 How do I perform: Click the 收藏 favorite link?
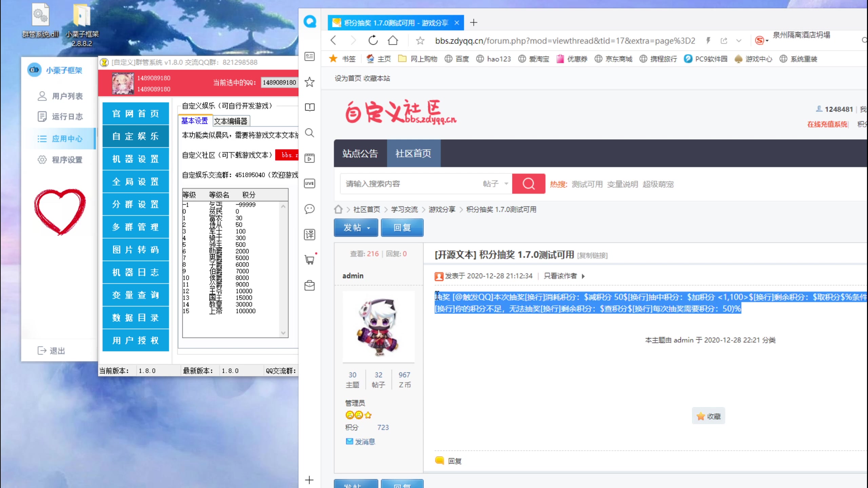[x=708, y=416]
